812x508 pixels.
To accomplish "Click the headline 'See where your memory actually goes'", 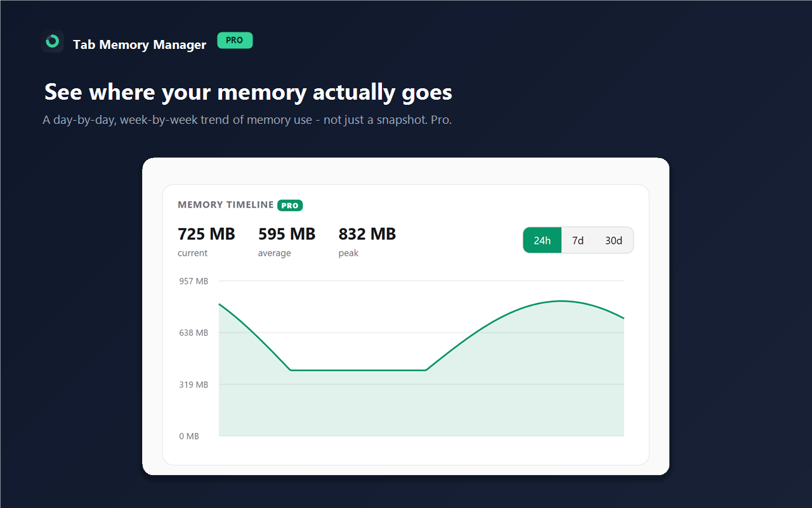I will tap(248, 92).
